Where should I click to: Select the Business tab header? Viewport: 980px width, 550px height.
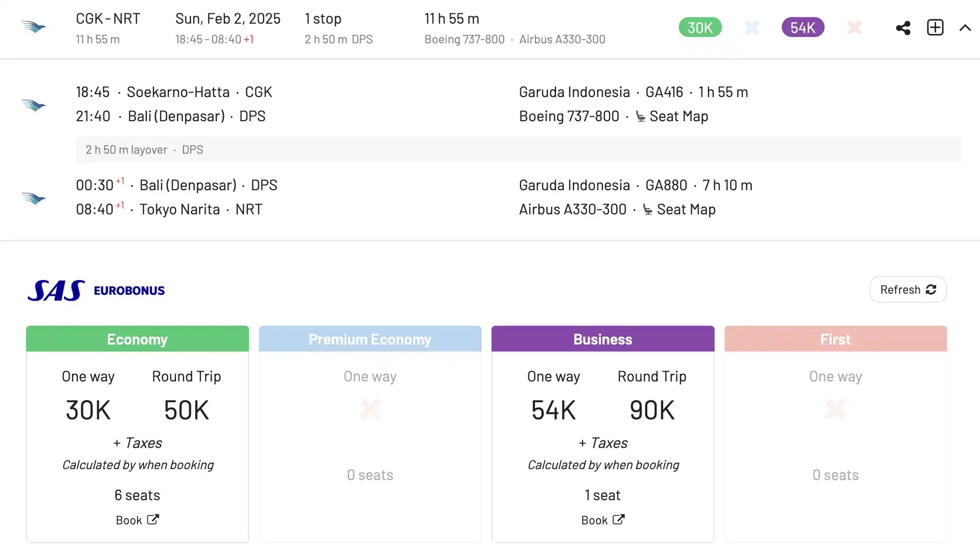(x=603, y=339)
